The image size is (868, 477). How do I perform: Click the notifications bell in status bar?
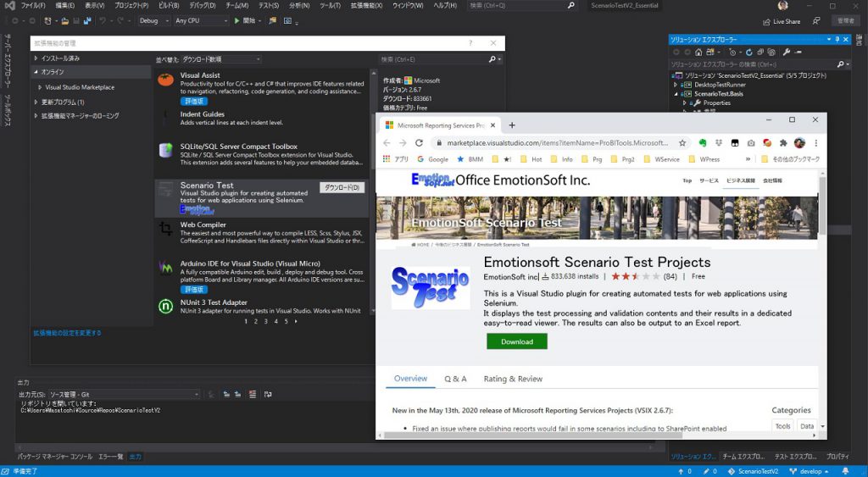click(845, 471)
